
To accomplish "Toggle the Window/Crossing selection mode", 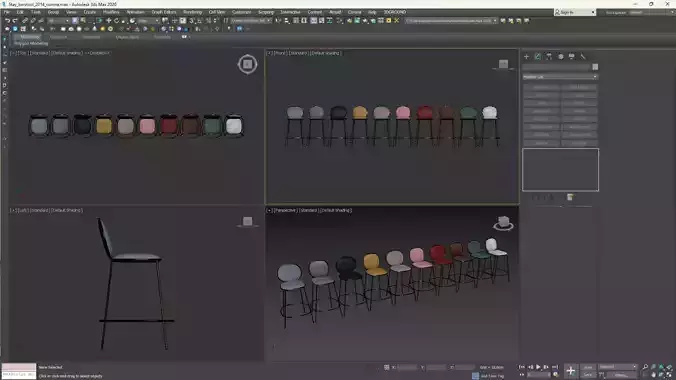I will tap(99, 20).
